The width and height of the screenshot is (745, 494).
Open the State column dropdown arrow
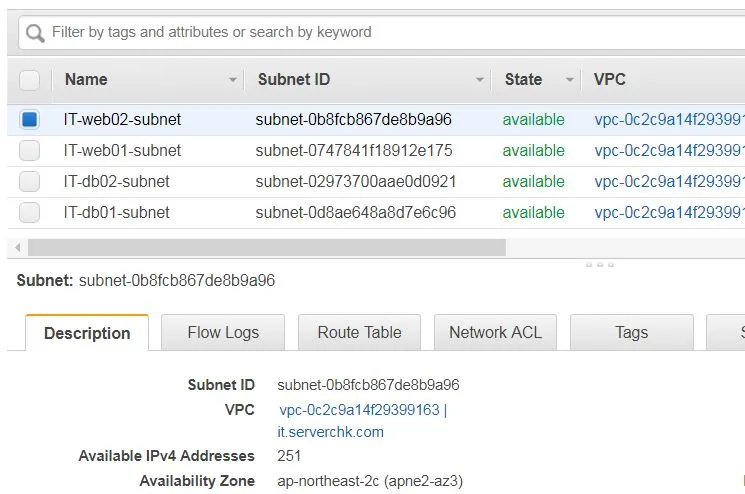click(x=569, y=80)
